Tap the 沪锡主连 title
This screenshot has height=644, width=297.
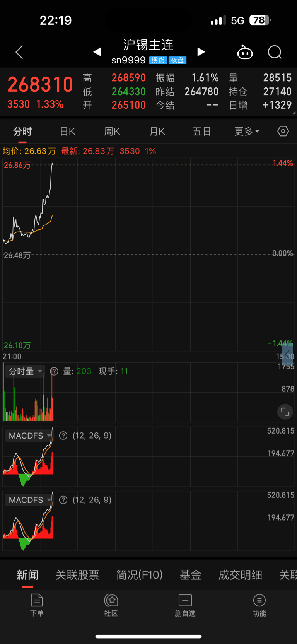[x=148, y=45]
